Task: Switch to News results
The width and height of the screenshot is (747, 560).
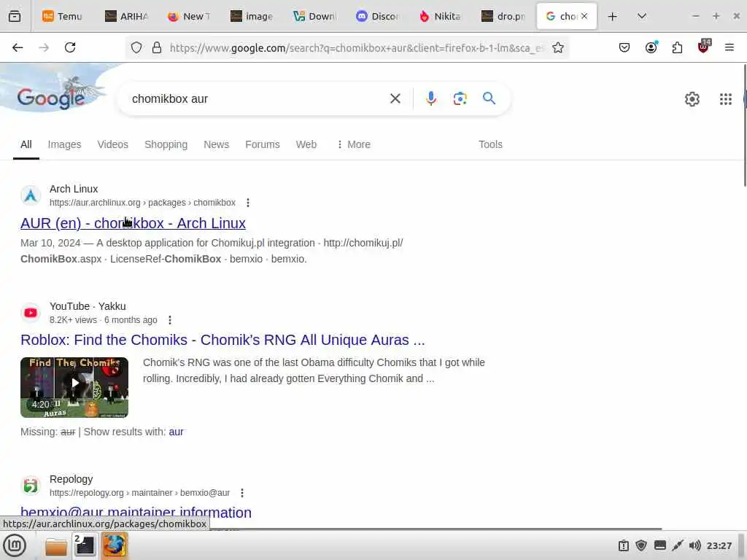Action: point(216,144)
